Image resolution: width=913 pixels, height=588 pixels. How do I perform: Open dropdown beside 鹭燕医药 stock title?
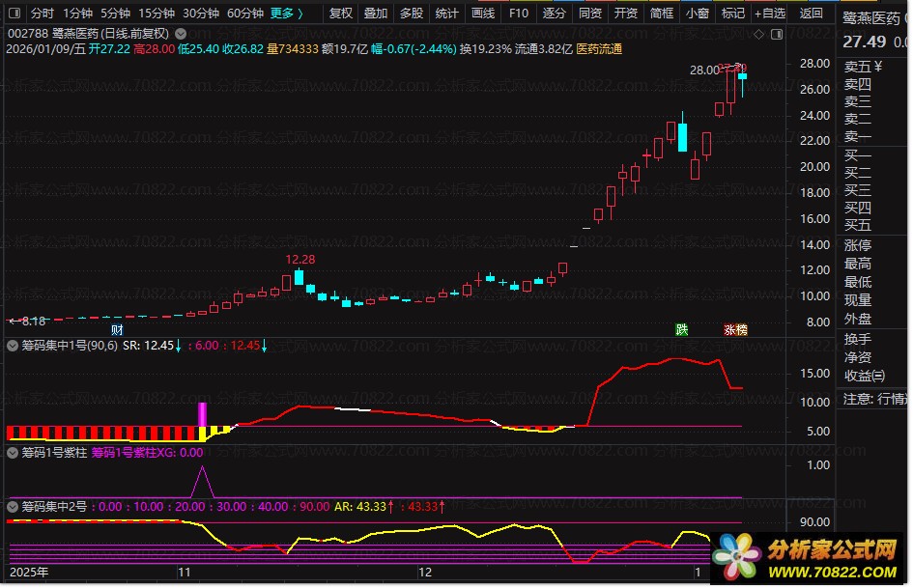pos(181,34)
